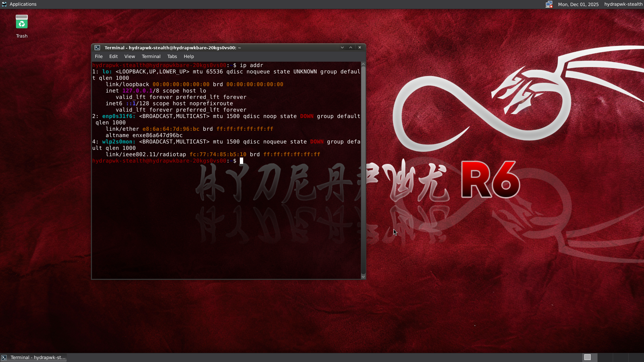644x362 pixels.
Task: Minimize the Terminal window
Action: [342, 48]
